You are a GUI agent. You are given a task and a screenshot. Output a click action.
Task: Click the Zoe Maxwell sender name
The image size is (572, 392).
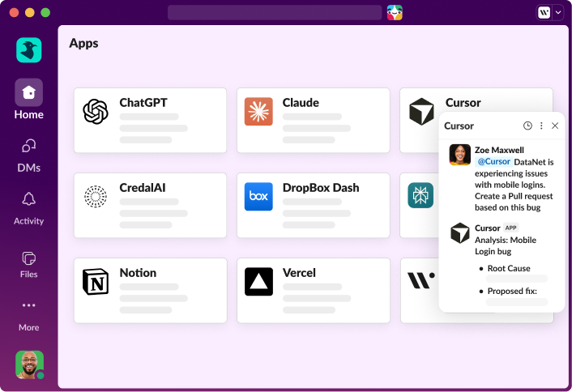(499, 150)
